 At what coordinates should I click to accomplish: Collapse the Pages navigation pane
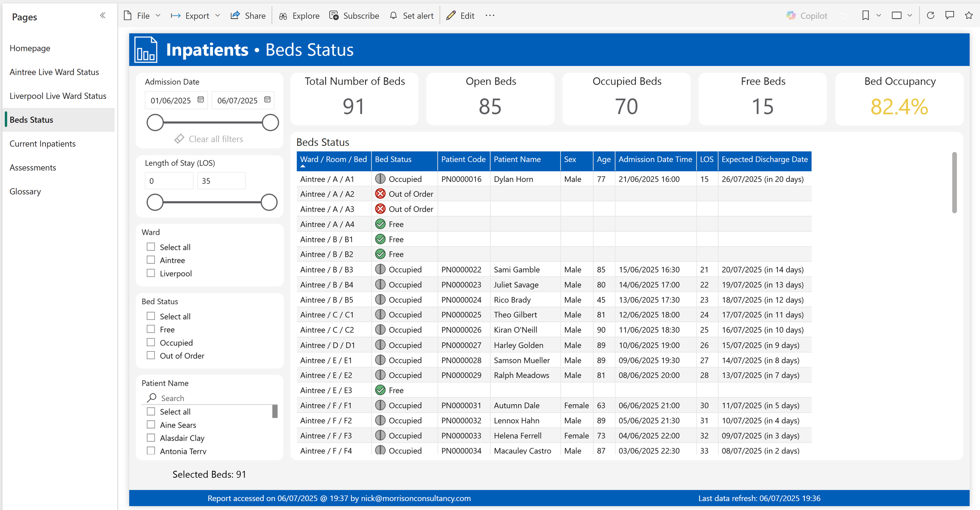[103, 16]
